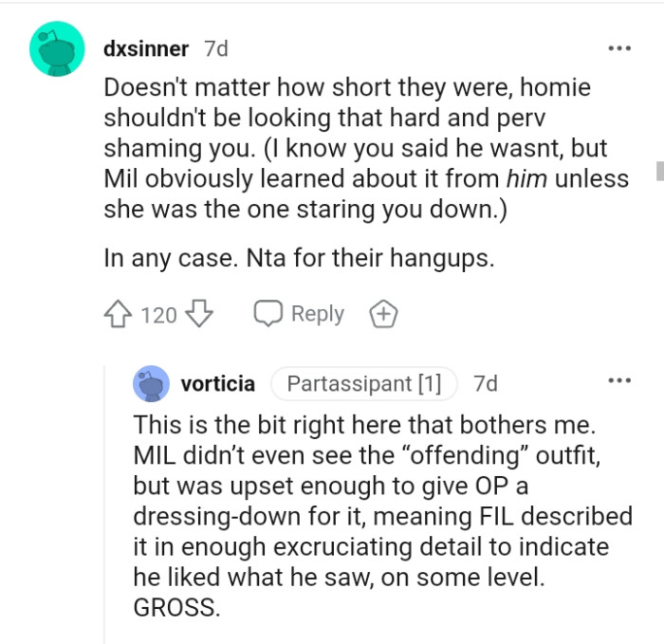Click the speech bubble reply icon
664x644 pixels.
click(268, 314)
